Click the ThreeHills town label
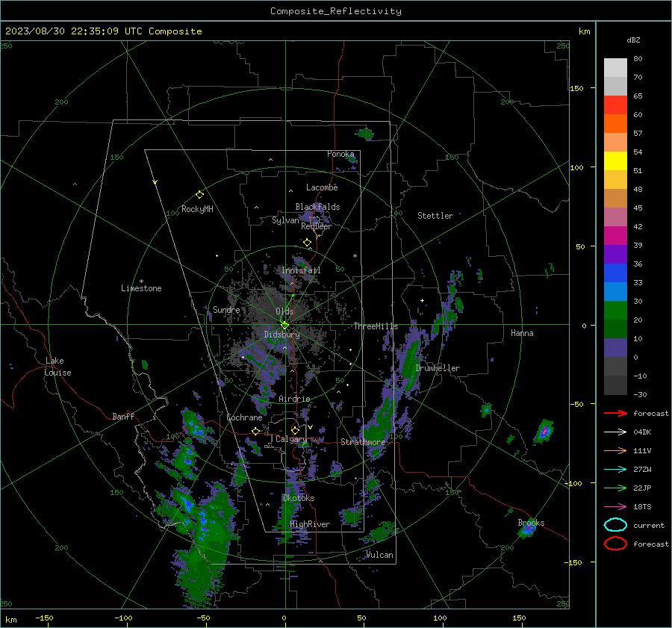The height and width of the screenshot is (628, 672). tap(376, 326)
